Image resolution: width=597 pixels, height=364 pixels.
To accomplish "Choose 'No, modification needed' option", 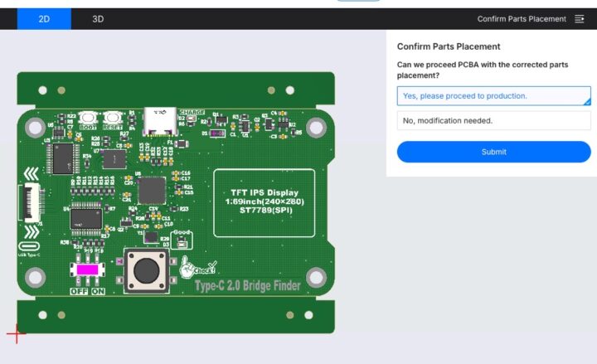I will point(493,121).
